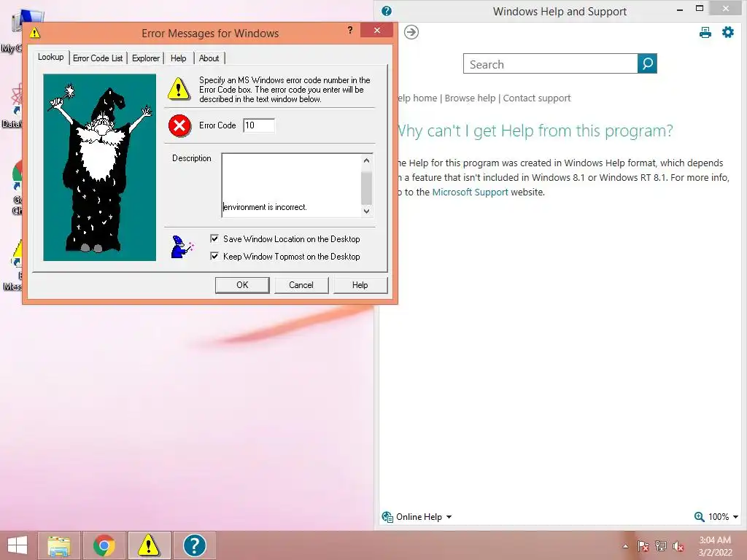Click the red X error icon

(x=179, y=125)
